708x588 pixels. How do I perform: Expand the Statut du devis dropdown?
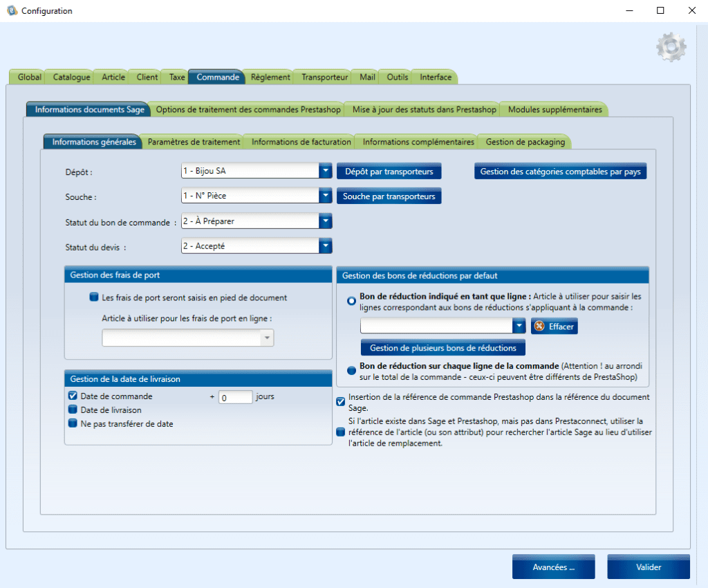click(325, 246)
